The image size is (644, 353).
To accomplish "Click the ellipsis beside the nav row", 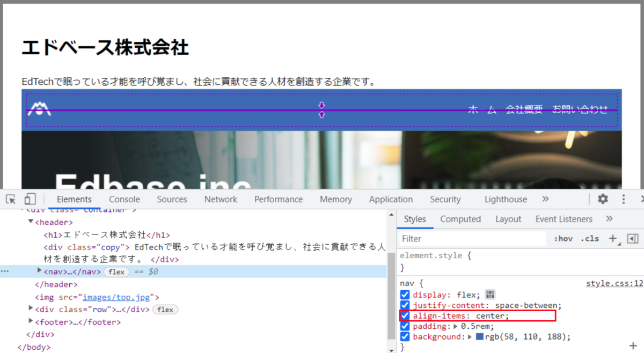I will tap(5, 271).
